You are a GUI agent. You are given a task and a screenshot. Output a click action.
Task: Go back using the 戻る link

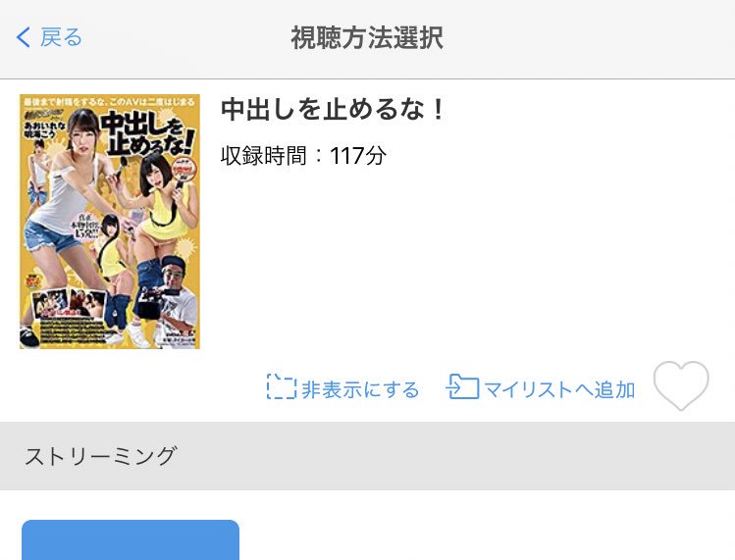[61, 37]
